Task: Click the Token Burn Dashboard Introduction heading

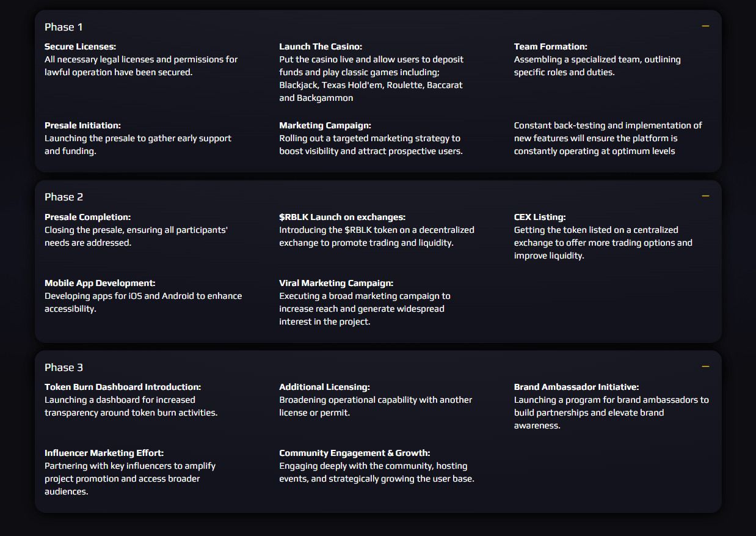Action: click(123, 387)
